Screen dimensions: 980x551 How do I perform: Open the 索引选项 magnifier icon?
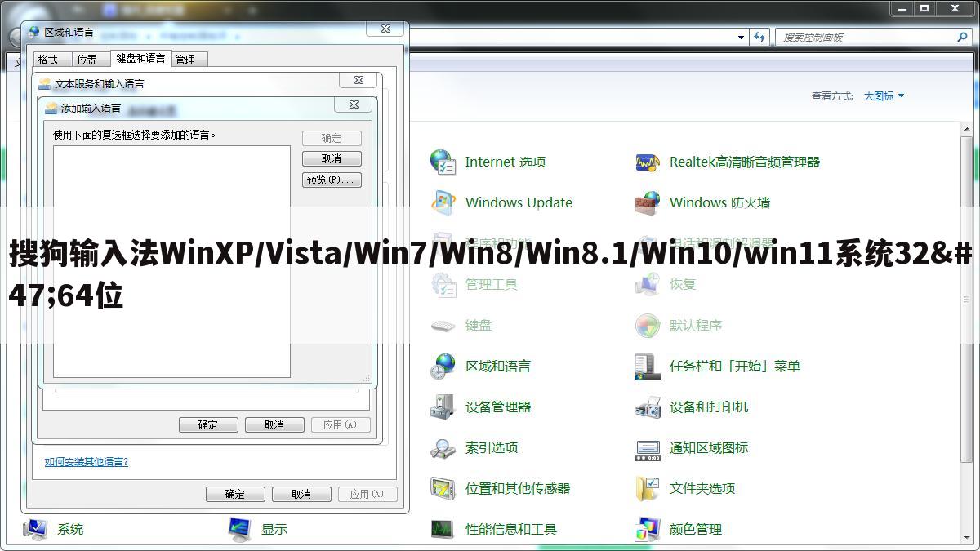pos(443,447)
